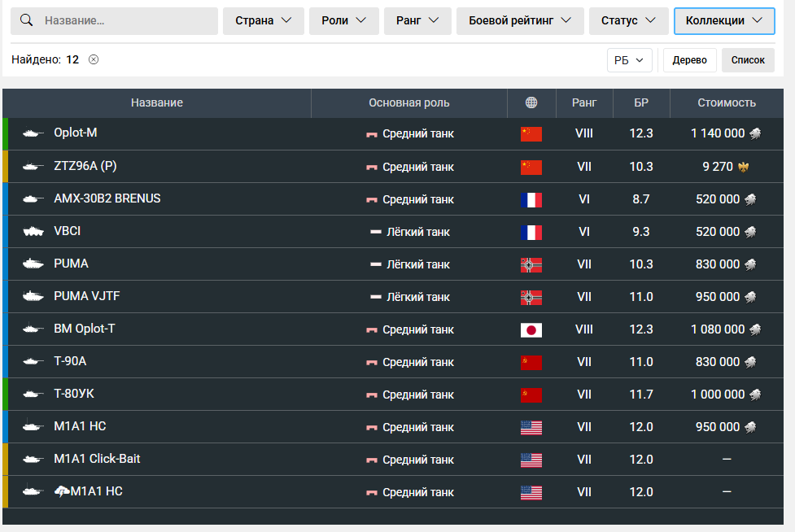Open the T-80УК vehicle link
Viewport: 795px width, 532px height.
tap(74, 394)
